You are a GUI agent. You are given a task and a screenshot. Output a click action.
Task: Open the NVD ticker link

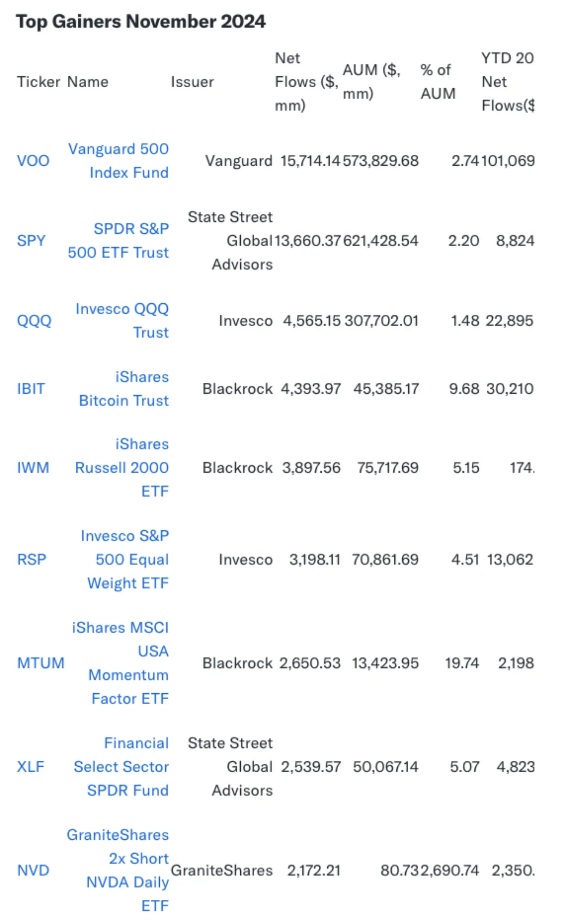(x=33, y=870)
